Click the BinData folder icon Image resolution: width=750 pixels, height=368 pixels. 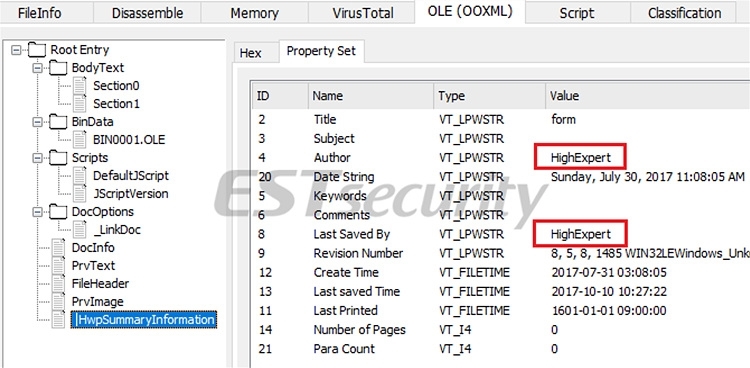tap(58, 122)
